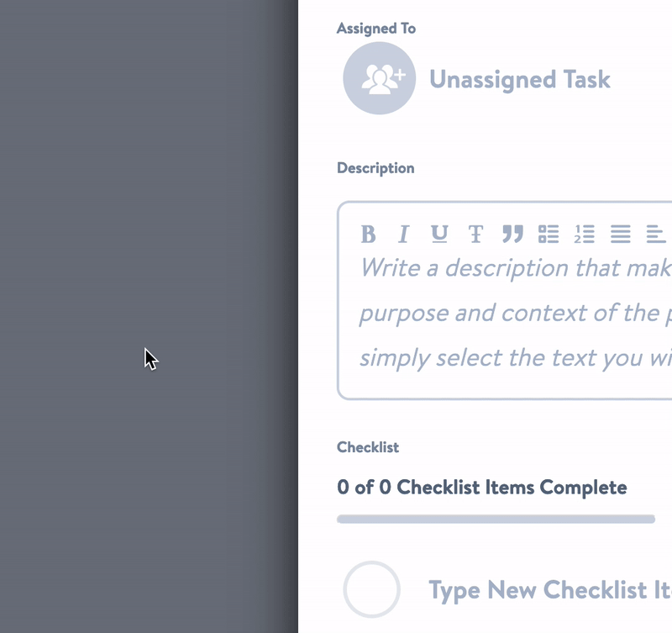Viewport: 672px width, 633px height.
Task: Focus the Type New Checklist Item field
Action: tap(550, 589)
